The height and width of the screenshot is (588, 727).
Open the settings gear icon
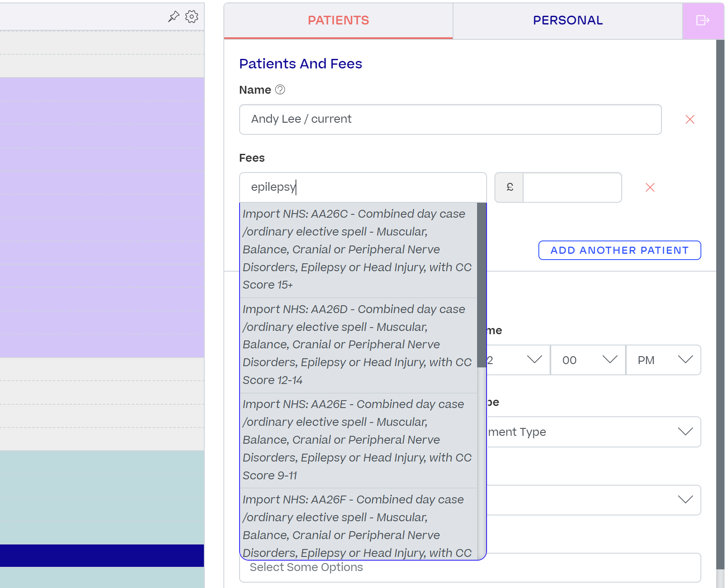(191, 17)
